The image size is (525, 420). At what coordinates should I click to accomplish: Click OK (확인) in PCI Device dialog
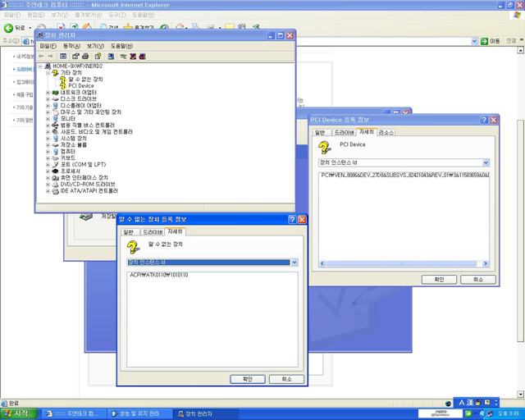pos(439,280)
